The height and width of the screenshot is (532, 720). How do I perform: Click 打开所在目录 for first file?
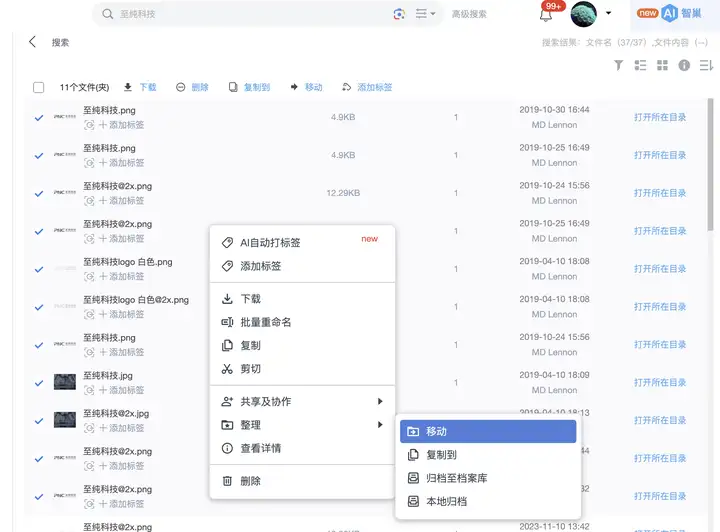coord(660,117)
